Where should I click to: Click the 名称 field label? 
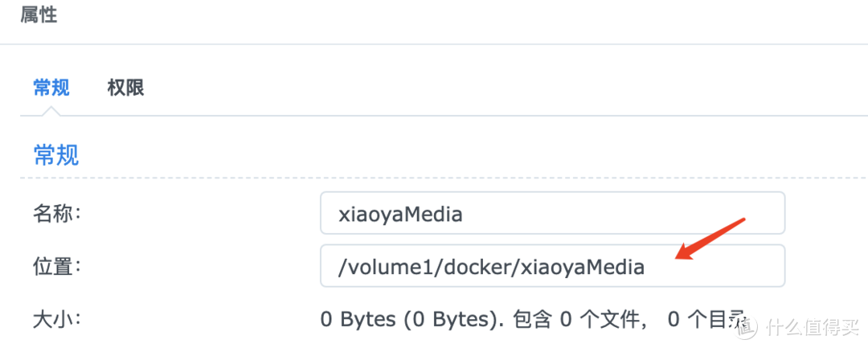click(x=58, y=214)
